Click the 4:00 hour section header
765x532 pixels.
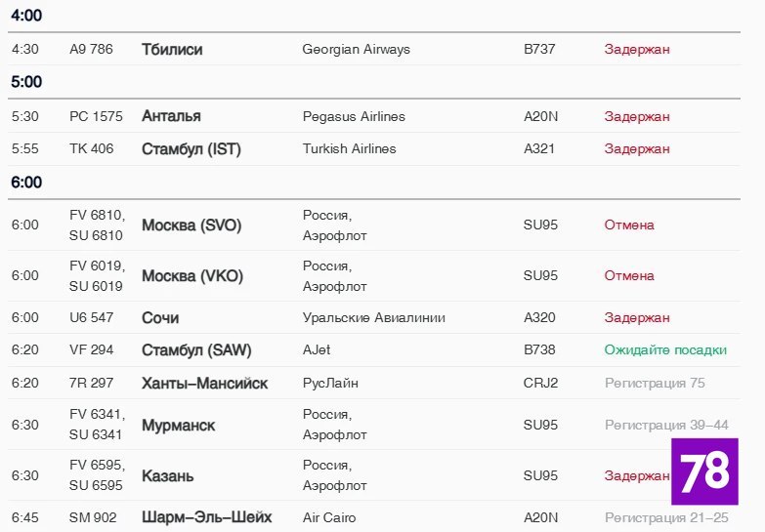point(26,16)
